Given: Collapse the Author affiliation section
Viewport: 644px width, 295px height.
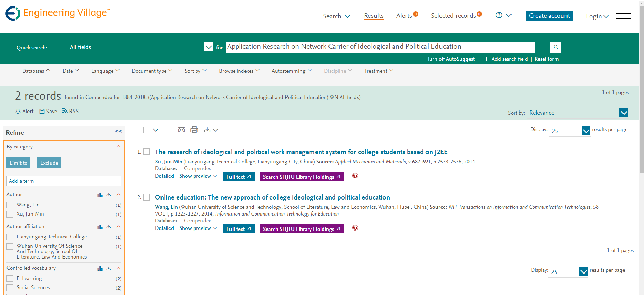Looking at the screenshot, I should [x=118, y=227].
